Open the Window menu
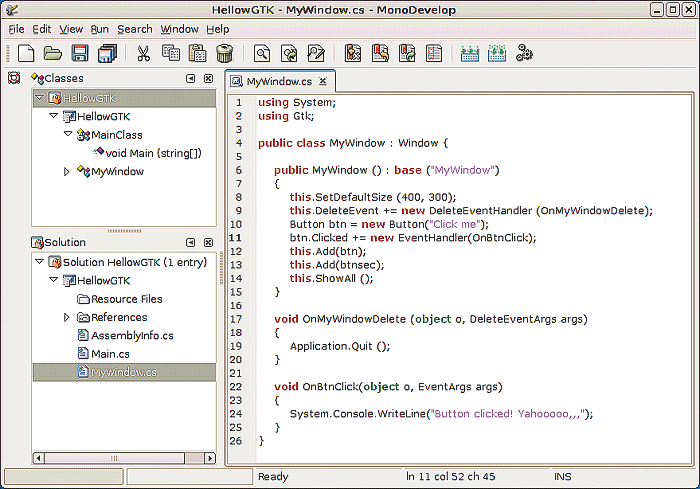700x489 pixels. [x=179, y=29]
